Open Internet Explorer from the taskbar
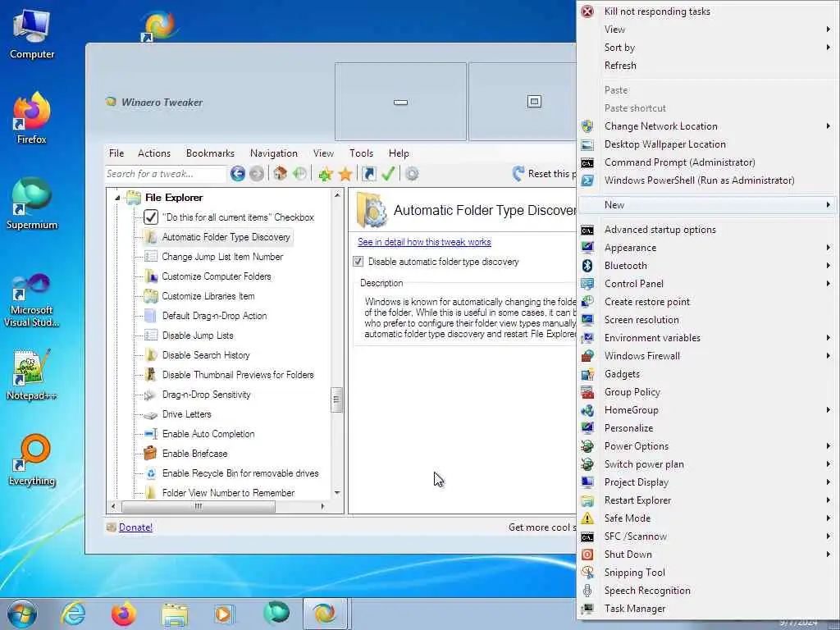Image resolution: width=840 pixels, height=630 pixels. [73, 614]
